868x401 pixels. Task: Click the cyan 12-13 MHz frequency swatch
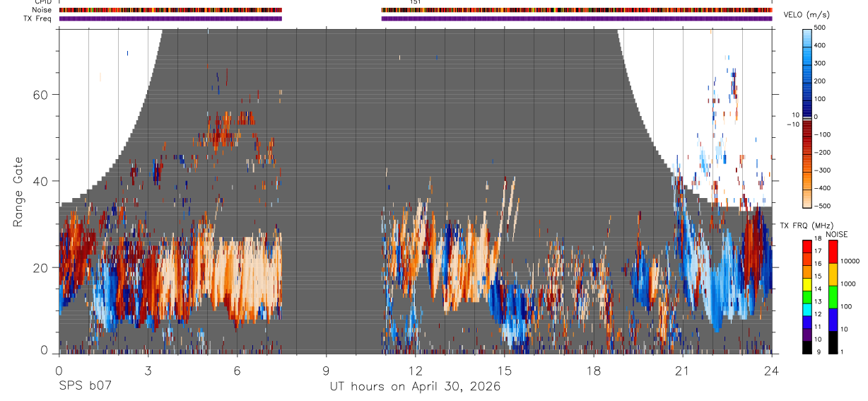pos(808,309)
